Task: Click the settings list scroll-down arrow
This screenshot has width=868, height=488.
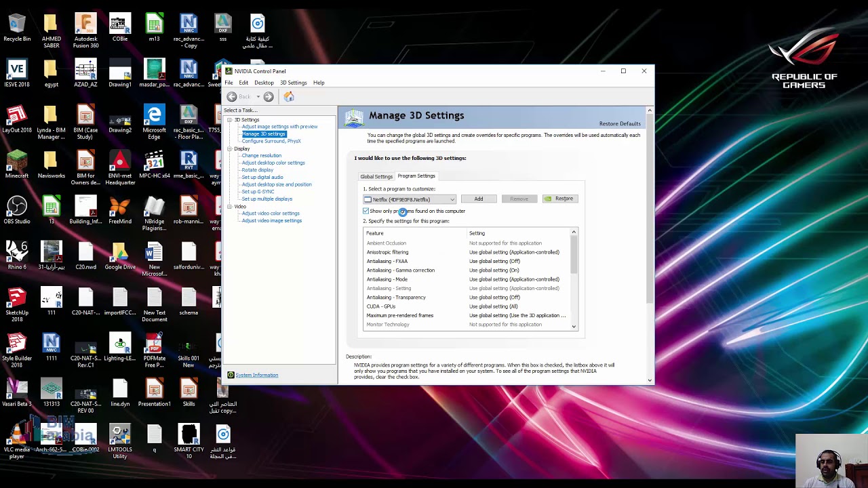Action: [x=574, y=327]
